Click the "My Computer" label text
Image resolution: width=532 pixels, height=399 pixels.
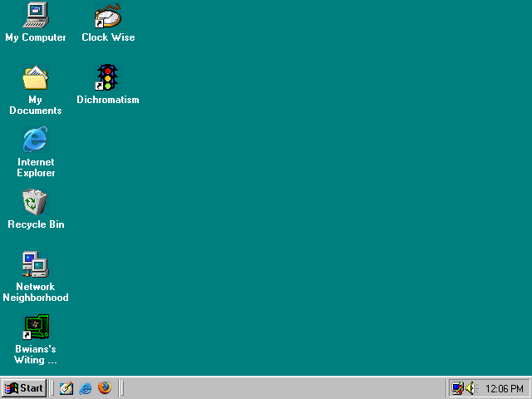(x=36, y=37)
